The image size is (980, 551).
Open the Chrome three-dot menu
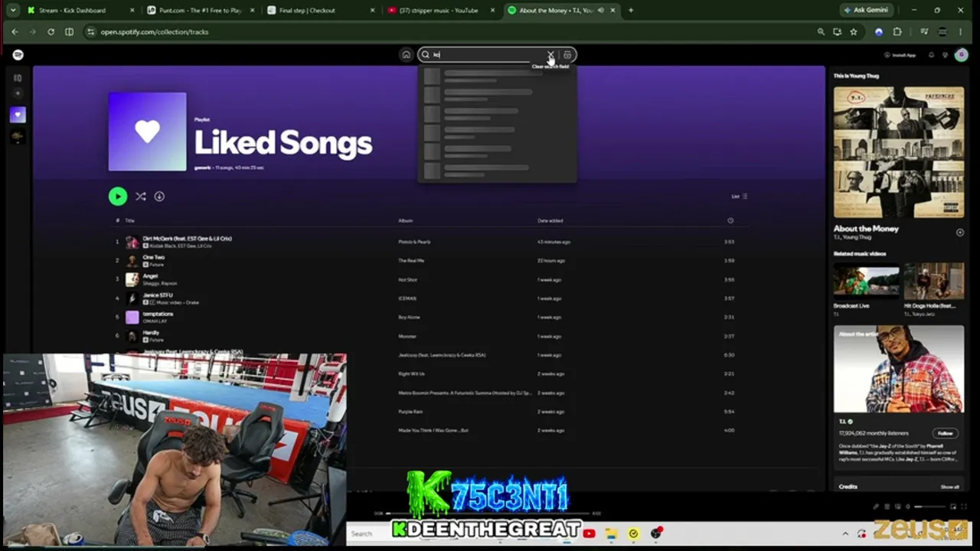[x=961, y=32]
